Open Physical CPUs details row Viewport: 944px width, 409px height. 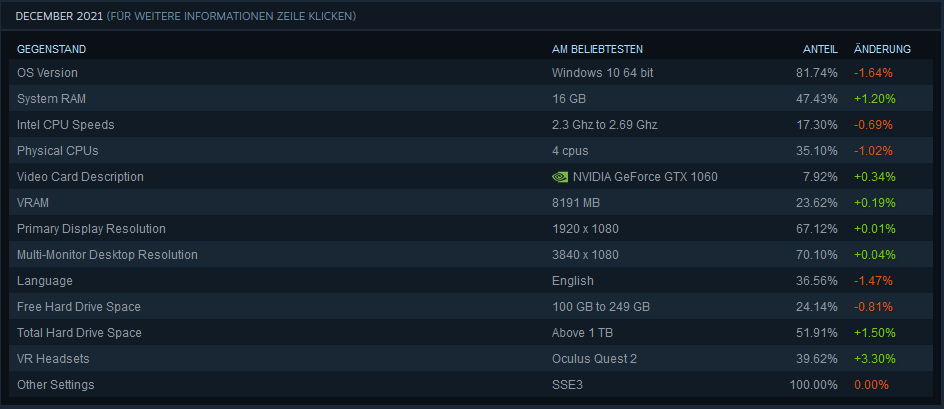[x=471, y=151]
